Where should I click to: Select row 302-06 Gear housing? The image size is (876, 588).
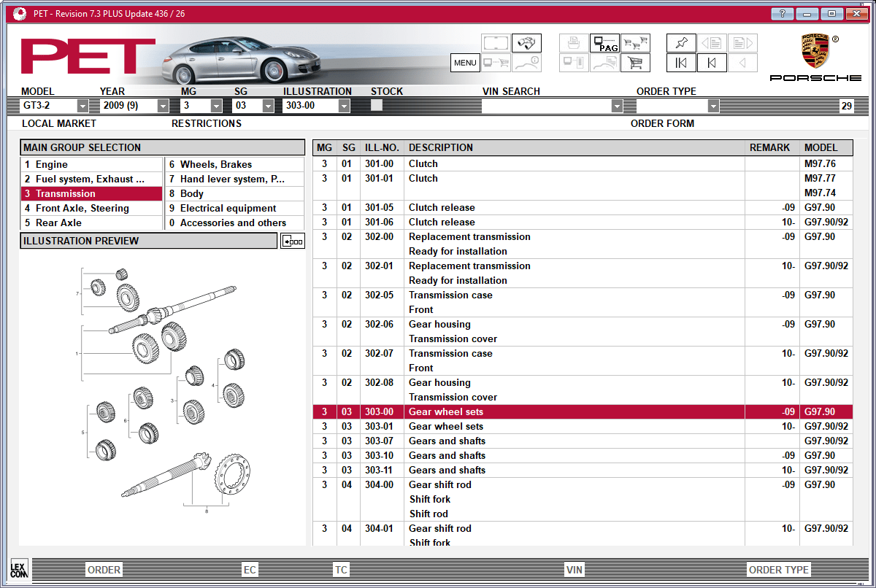click(583, 332)
